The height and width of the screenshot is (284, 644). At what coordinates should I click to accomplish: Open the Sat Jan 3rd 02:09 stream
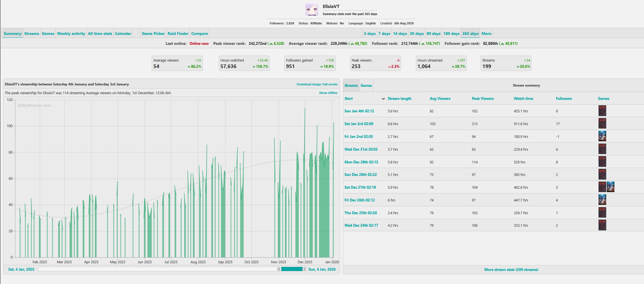click(359, 124)
